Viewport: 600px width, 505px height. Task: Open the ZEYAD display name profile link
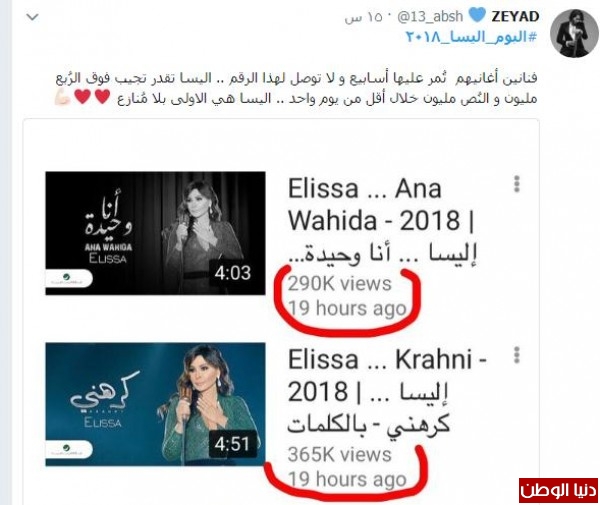coord(515,16)
